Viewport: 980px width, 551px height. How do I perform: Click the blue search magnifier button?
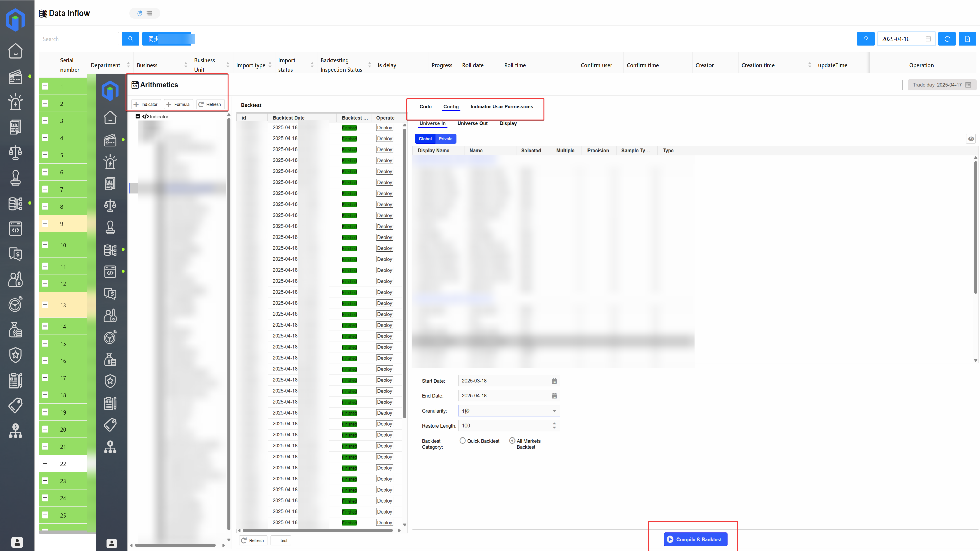(130, 39)
